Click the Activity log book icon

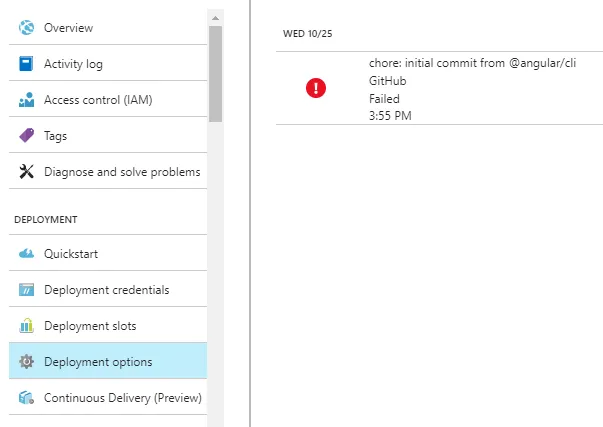point(26,64)
